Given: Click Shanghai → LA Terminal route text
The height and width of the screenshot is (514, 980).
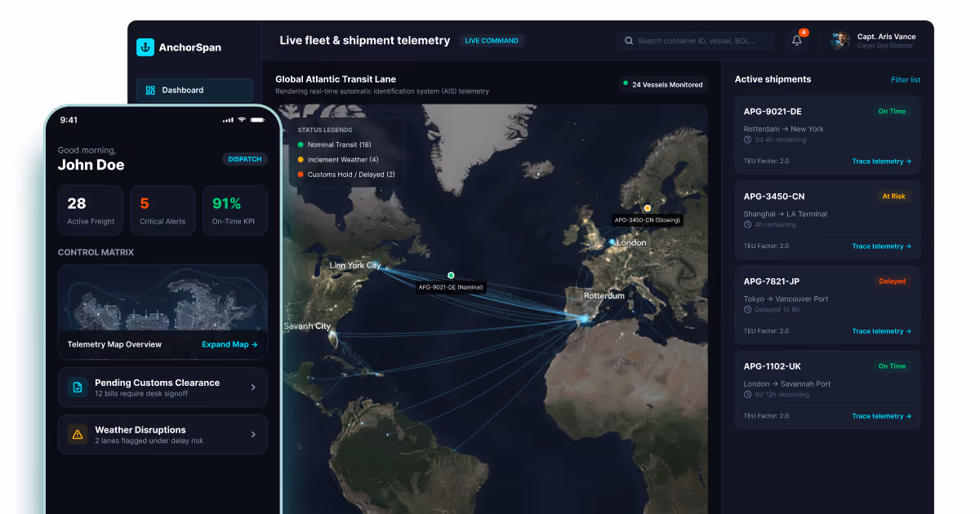Looking at the screenshot, I should [785, 214].
